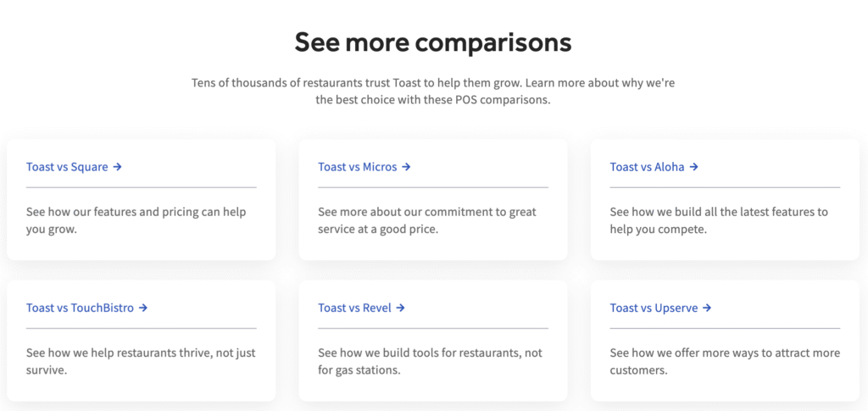Open the Toast vs Micros comparison link
The height and width of the screenshot is (411, 868).
pyautogui.click(x=357, y=167)
